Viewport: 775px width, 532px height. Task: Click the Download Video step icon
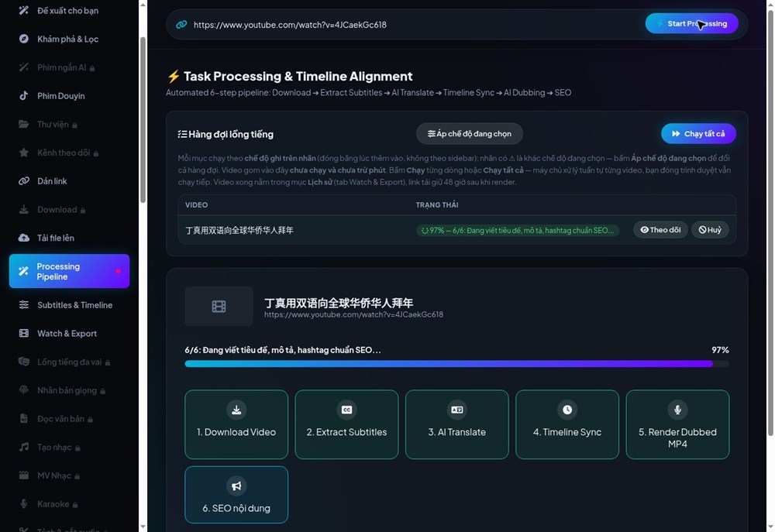[x=236, y=410]
